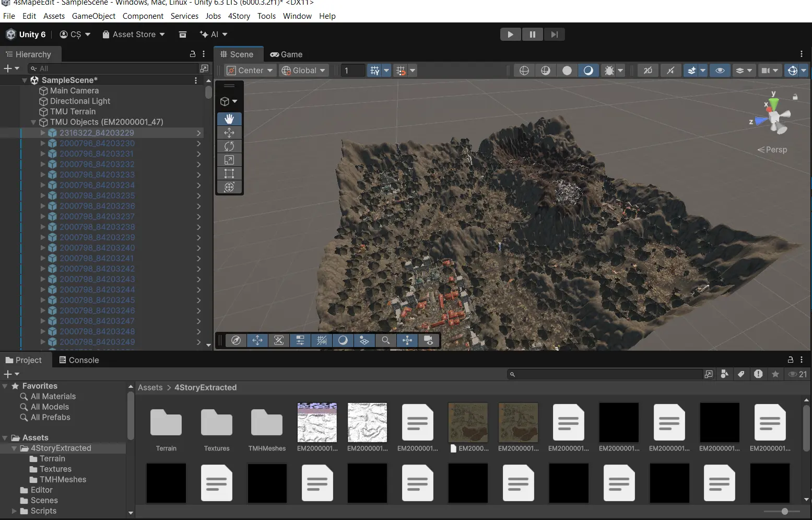Click the Pause button
Screen dimensions: 812x520
533,34
